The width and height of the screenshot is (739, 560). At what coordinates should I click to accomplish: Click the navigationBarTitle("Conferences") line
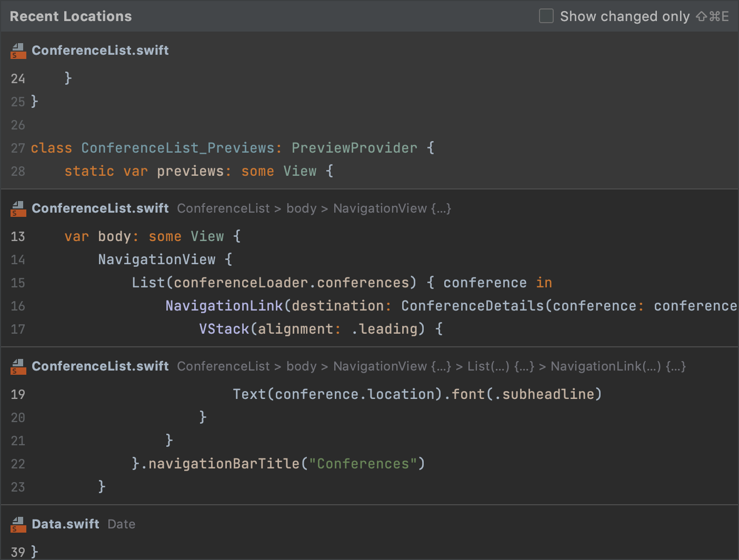(x=278, y=464)
